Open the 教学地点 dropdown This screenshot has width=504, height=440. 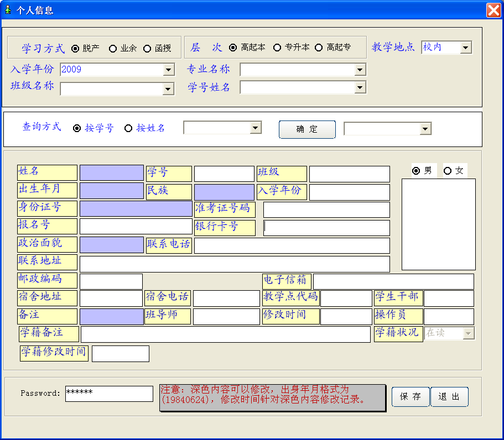465,48
